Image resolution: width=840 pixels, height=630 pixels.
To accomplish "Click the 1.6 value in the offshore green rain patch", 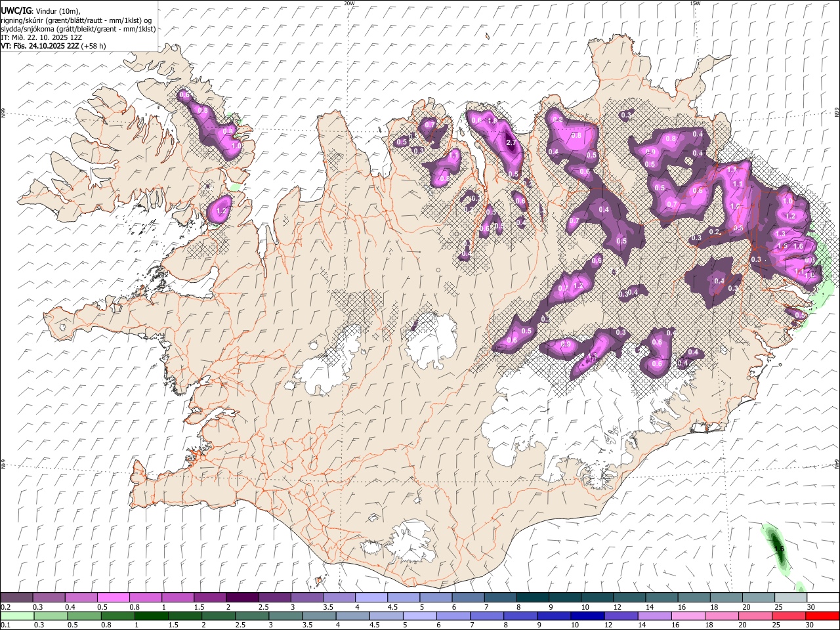I will (779, 549).
